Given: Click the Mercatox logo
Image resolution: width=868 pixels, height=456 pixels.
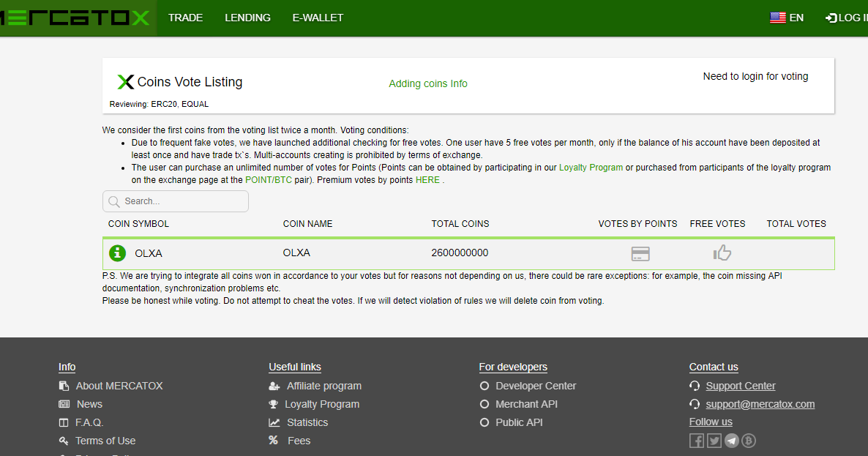Looking at the screenshot, I should 75,18.
